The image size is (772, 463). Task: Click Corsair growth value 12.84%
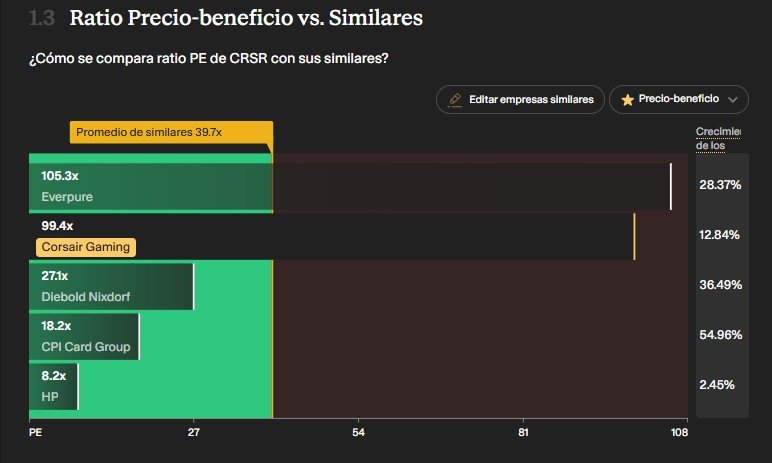(x=719, y=234)
